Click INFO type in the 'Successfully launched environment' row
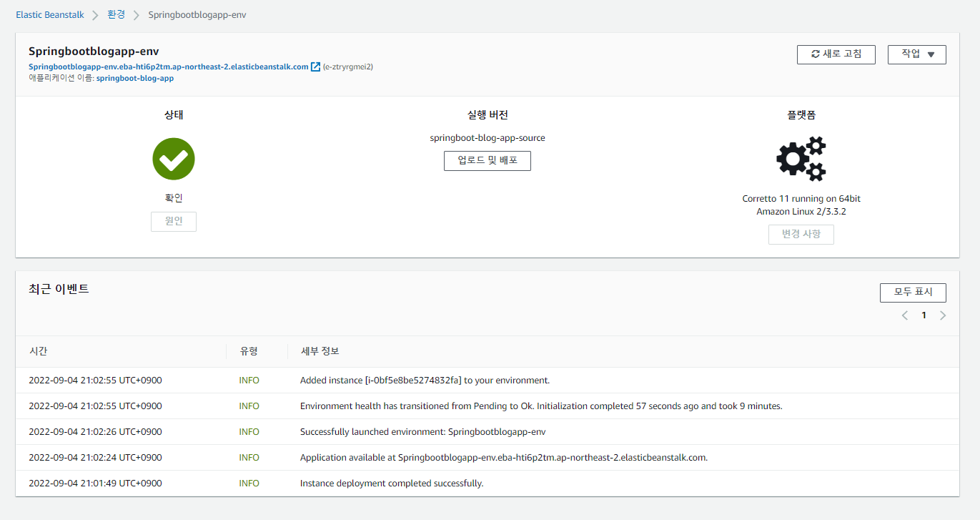The height and width of the screenshot is (520, 980). pos(249,432)
